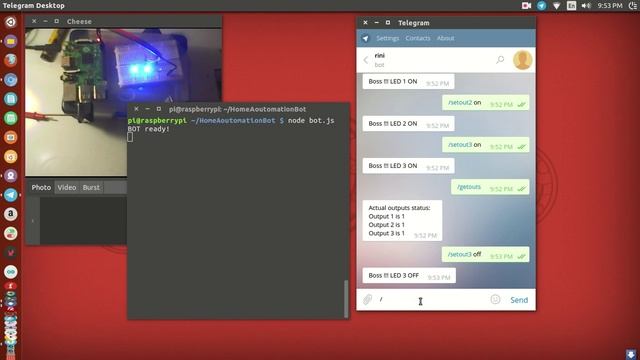This screenshot has height=360, width=640.
Task: Click the 'Boss !!! LED 3 ON' message
Action: (408, 166)
